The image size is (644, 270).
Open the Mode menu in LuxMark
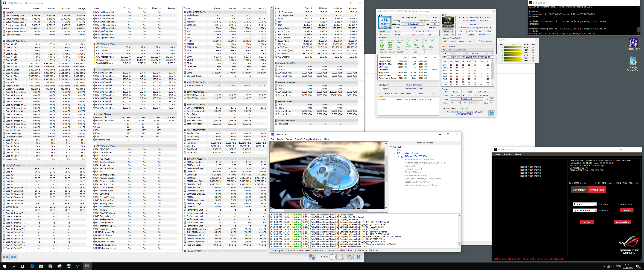tap(280, 139)
